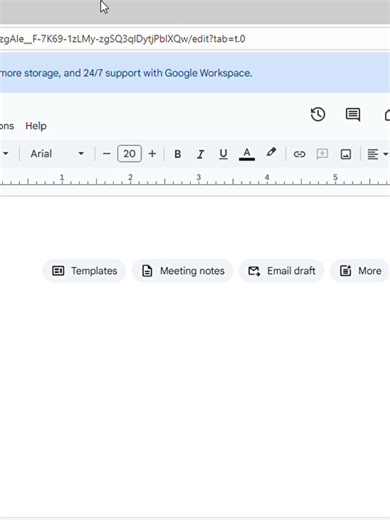Click font size field showing 20
390x520 pixels.
(129, 154)
